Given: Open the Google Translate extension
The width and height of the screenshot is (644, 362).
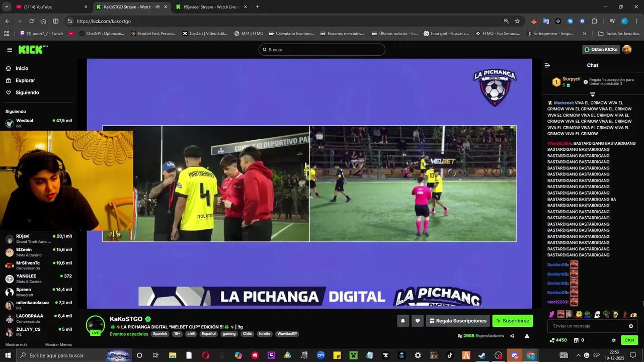Looking at the screenshot, I should [x=546, y=21].
